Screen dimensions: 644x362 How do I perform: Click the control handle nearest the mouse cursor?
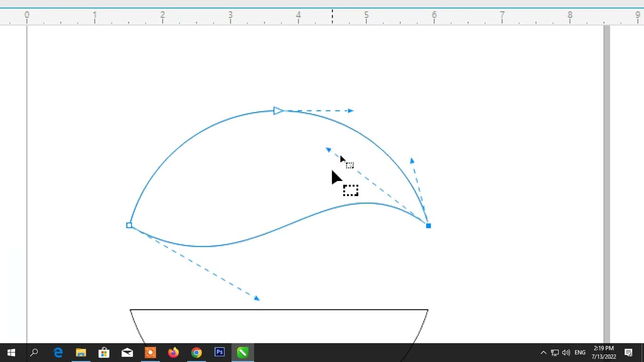[329, 150]
